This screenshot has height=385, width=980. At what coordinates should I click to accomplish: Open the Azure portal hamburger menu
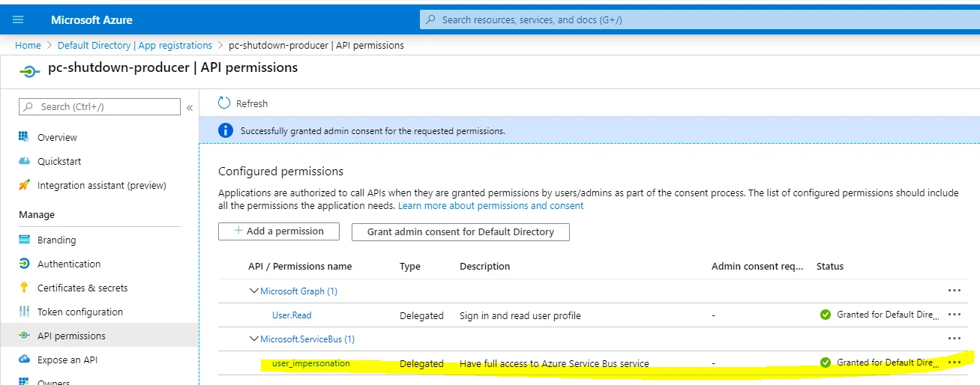[x=19, y=19]
